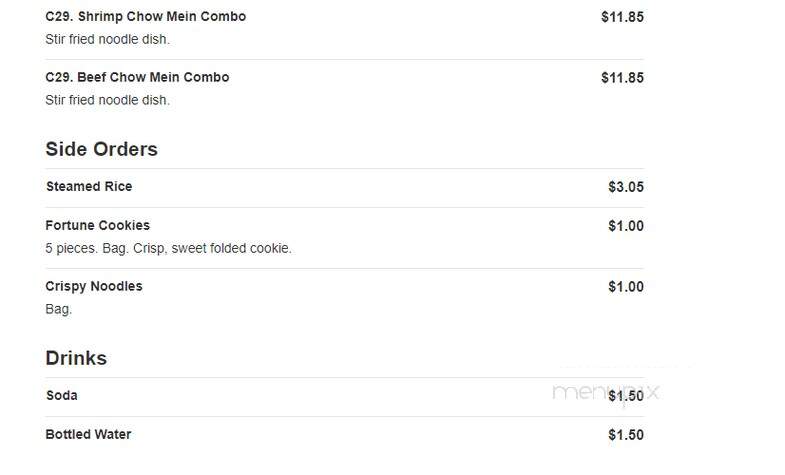Open the Fortune Cookies item
785x475 pixels.
click(x=98, y=225)
